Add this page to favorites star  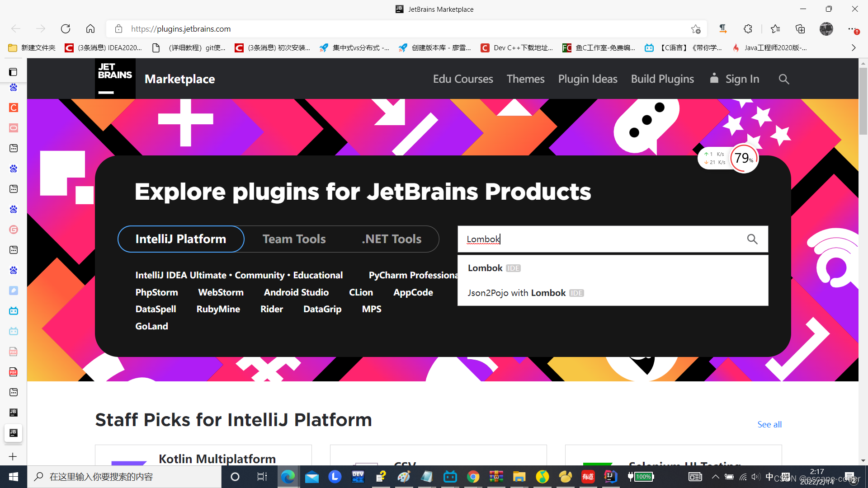(x=695, y=29)
